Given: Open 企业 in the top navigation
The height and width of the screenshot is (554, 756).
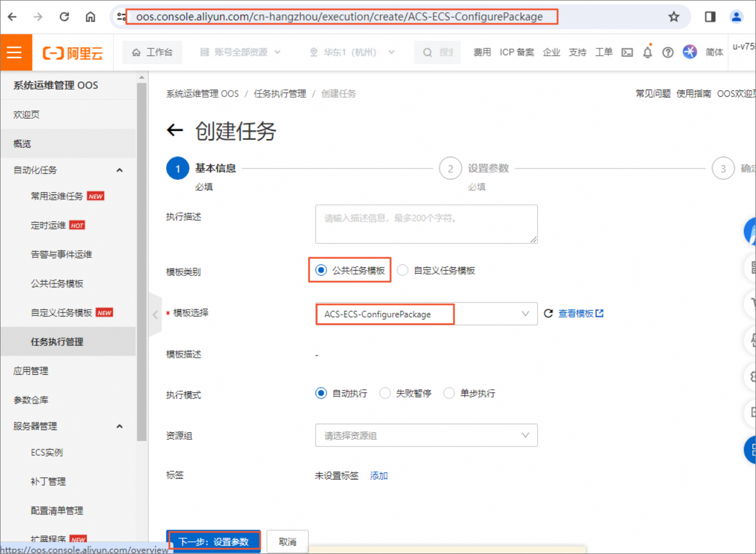Looking at the screenshot, I should point(551,52).
